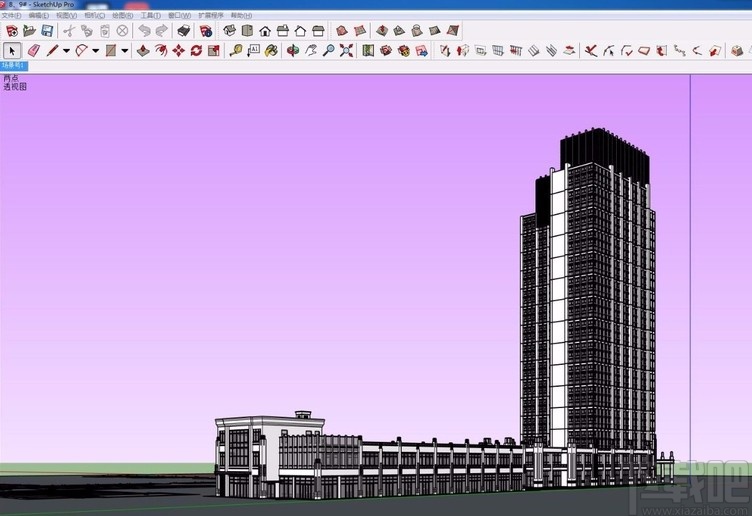
Task: Print the model with the printer icon
Action: point(184,31)
